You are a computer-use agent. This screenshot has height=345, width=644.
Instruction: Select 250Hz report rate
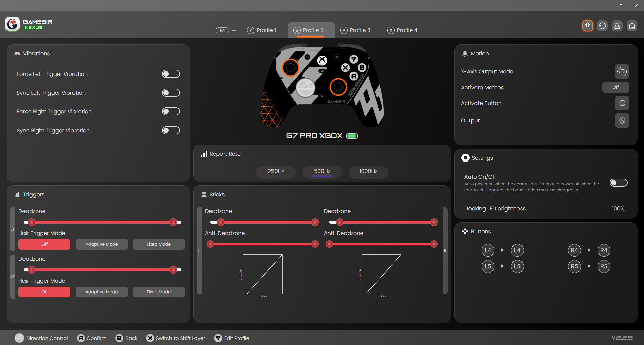tap(276, 172)
